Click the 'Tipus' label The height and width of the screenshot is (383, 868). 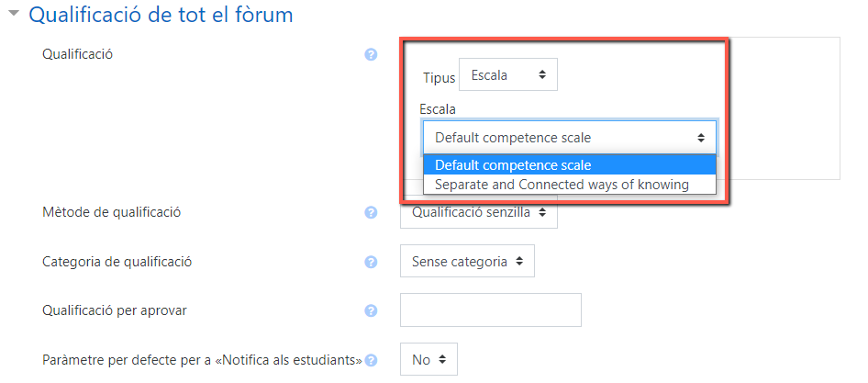[439, 78]
